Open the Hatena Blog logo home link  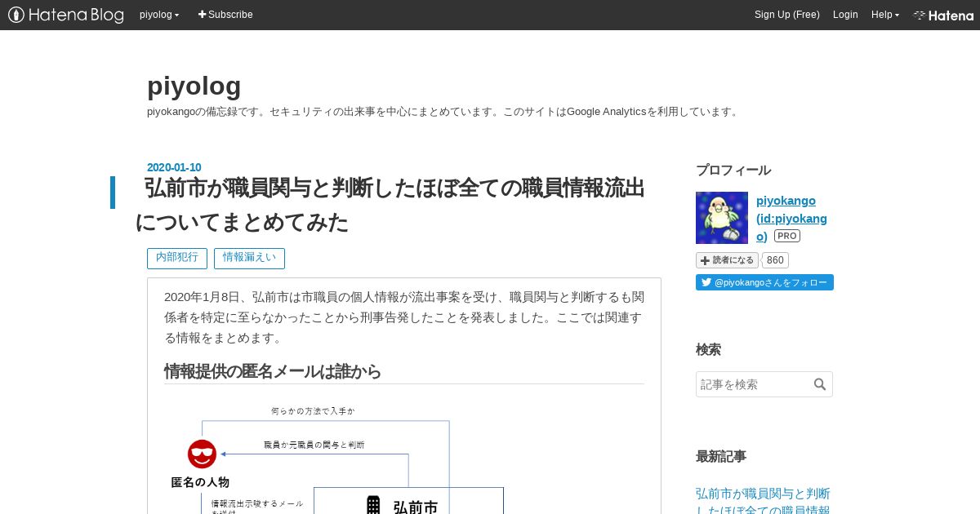tap(66, 15)
